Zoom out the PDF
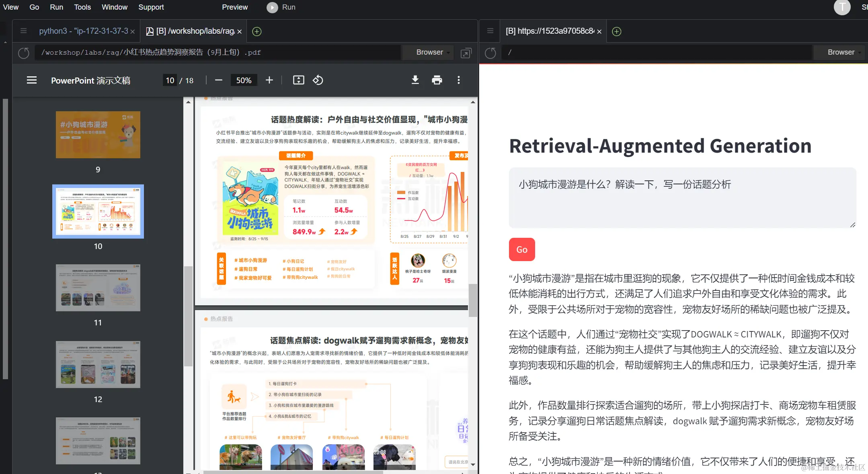The width and height of the screenshot is (868, 474). tap(218, 80)
